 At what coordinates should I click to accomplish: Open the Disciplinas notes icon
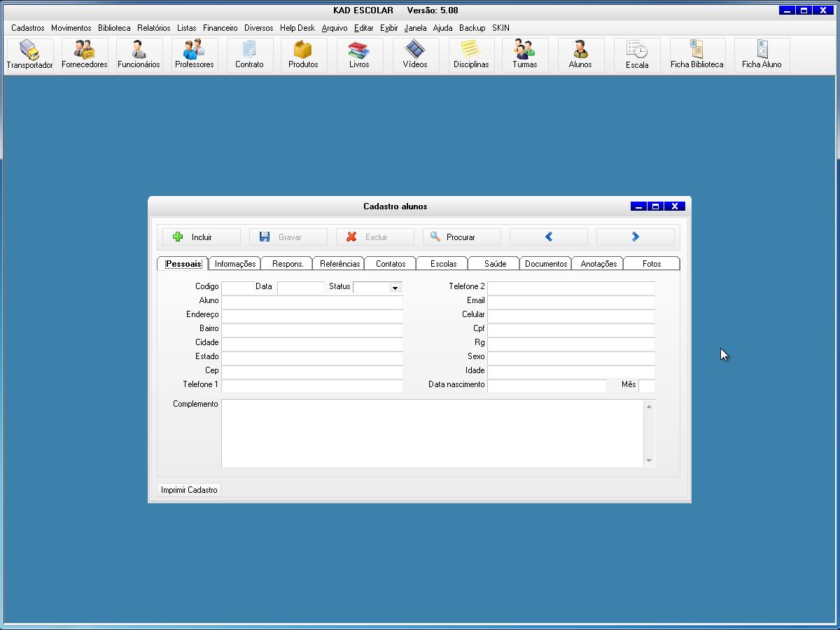pos(471,55)
